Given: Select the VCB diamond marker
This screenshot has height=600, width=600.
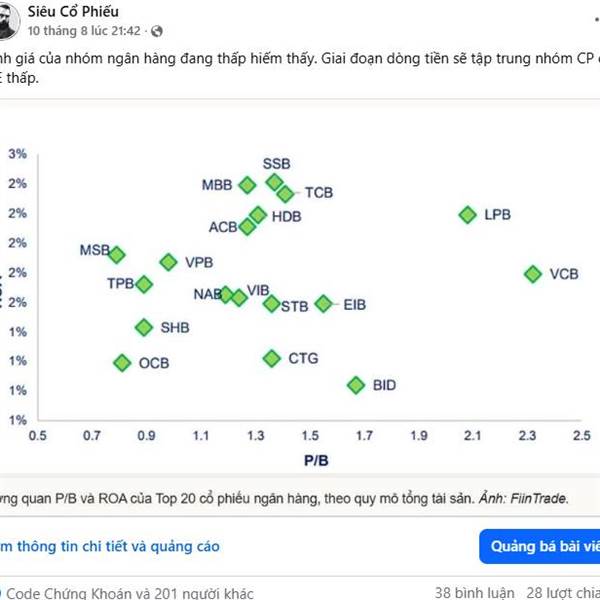Looking at the screenshot, I should point(533,274).
